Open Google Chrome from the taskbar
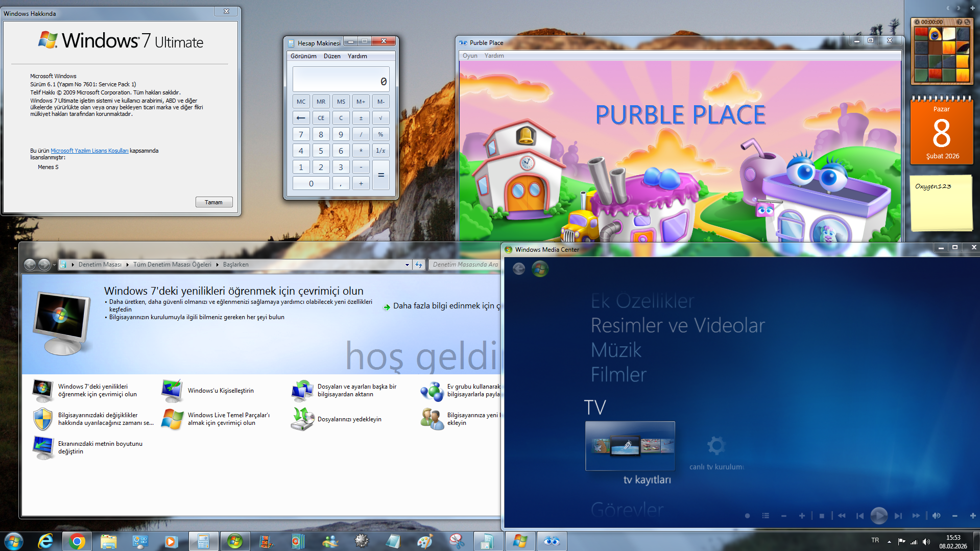The image size is (980, 551). 77,541
